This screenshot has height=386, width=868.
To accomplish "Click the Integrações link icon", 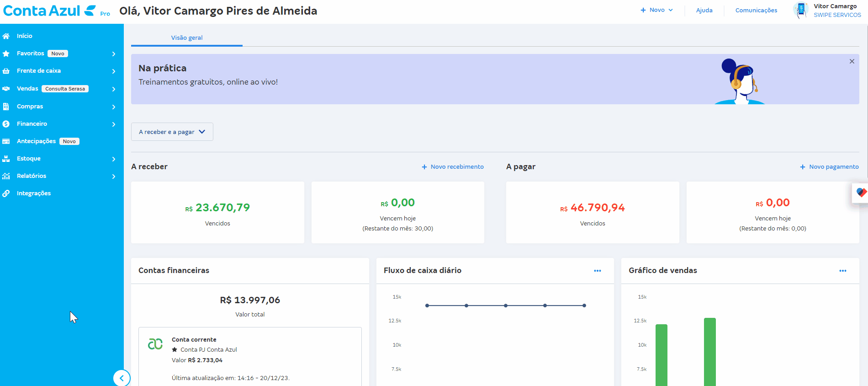I will point(6,193).
